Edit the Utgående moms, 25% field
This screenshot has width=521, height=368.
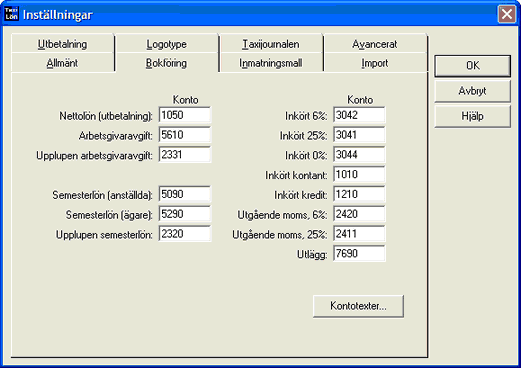pyautogui.click(x=359, y=234)
